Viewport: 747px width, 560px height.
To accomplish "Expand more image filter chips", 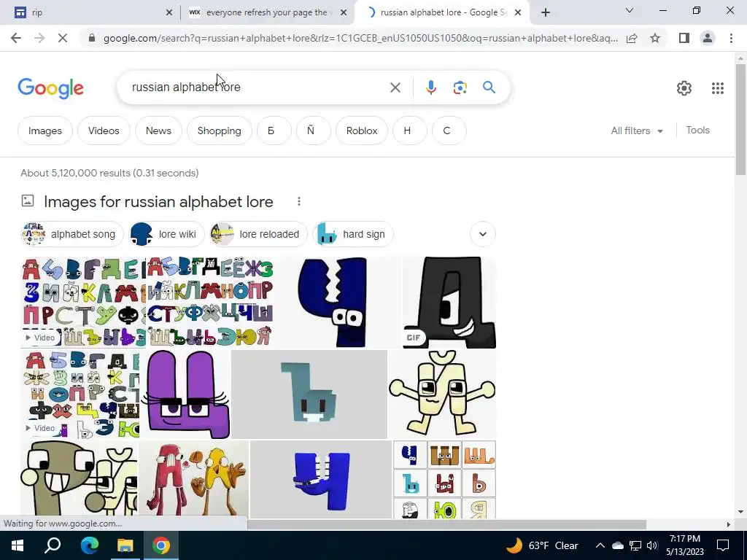I will [483, 234].
